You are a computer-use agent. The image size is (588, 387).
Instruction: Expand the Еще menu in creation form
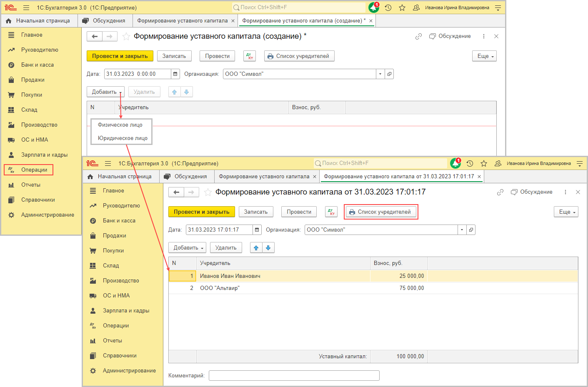pos(484,56)
